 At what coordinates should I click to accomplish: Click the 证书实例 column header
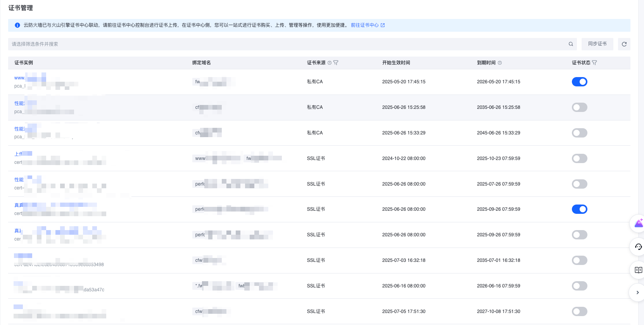[24, 63]
